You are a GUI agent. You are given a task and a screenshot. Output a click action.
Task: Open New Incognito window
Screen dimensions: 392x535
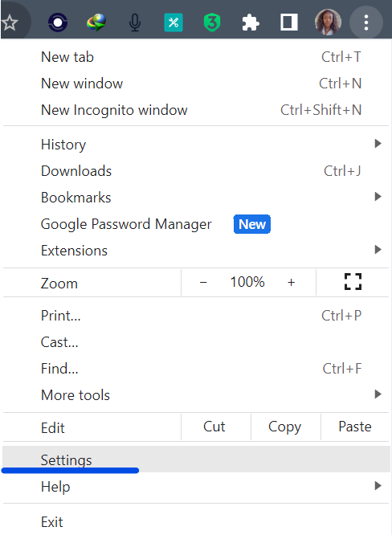(196, 110)
